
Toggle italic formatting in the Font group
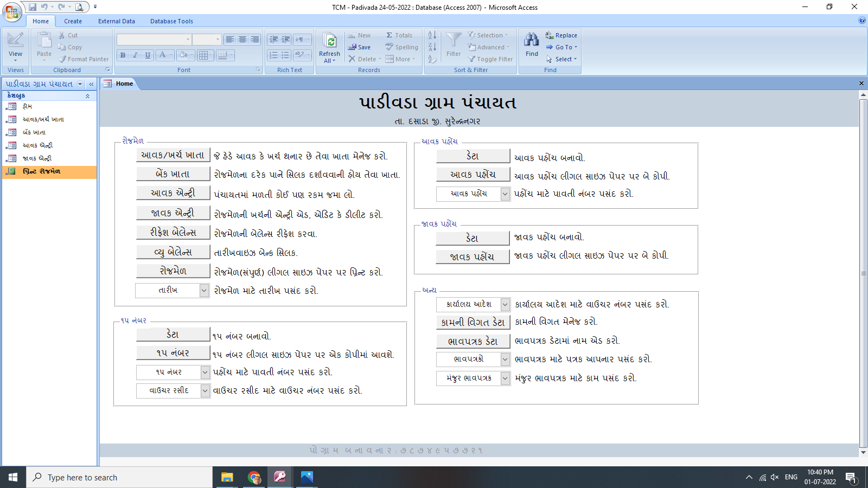(135, 55)
